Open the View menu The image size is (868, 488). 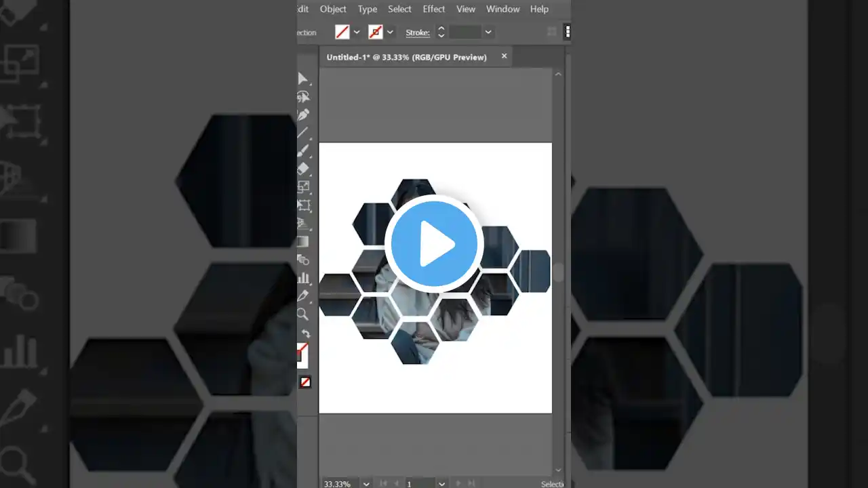(x=466, y=9)
